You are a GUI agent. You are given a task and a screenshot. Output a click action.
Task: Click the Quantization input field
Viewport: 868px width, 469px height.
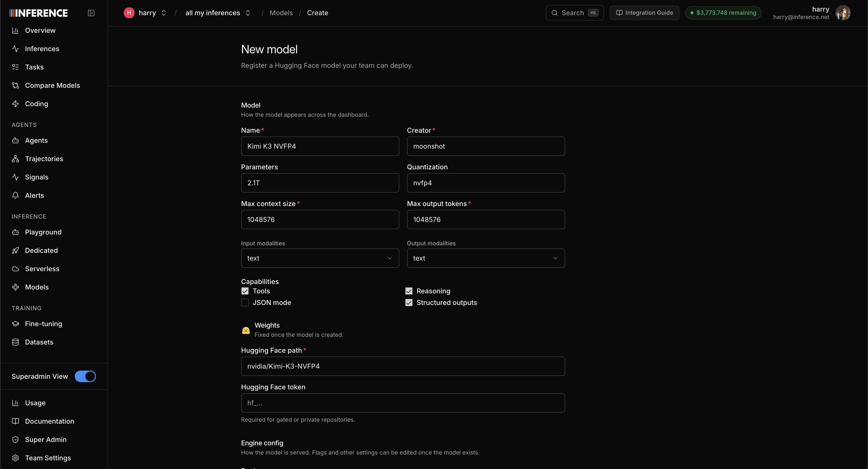coord(486,183)
